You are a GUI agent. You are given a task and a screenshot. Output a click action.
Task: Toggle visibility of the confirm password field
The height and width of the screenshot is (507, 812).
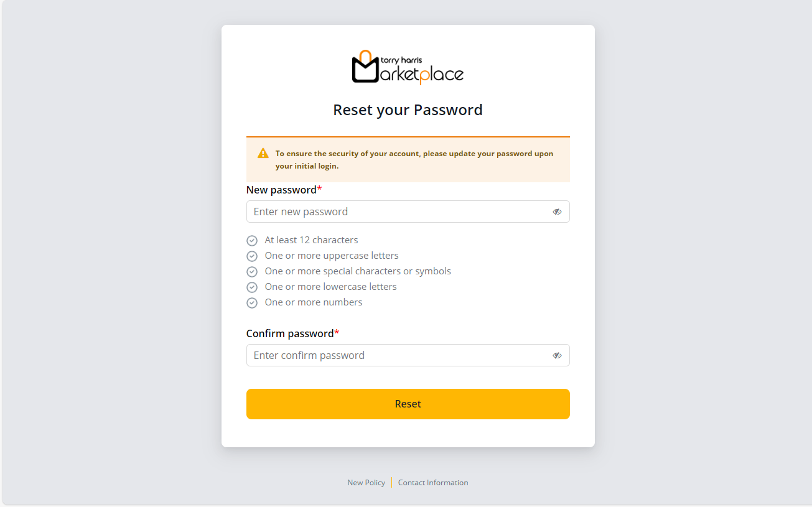[x=557, y=355]
